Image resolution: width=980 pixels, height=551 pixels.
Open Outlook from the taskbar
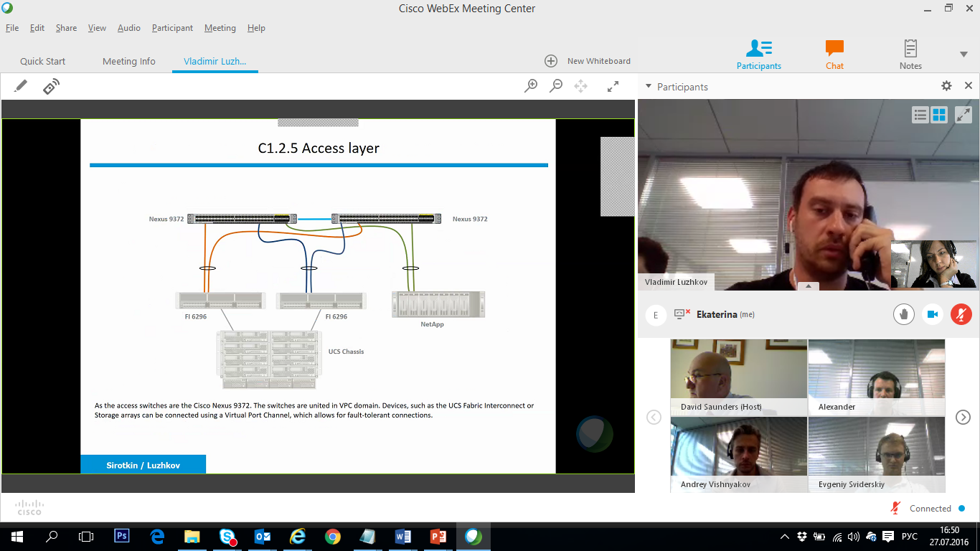pyautogui.click(x=263, y=536)
